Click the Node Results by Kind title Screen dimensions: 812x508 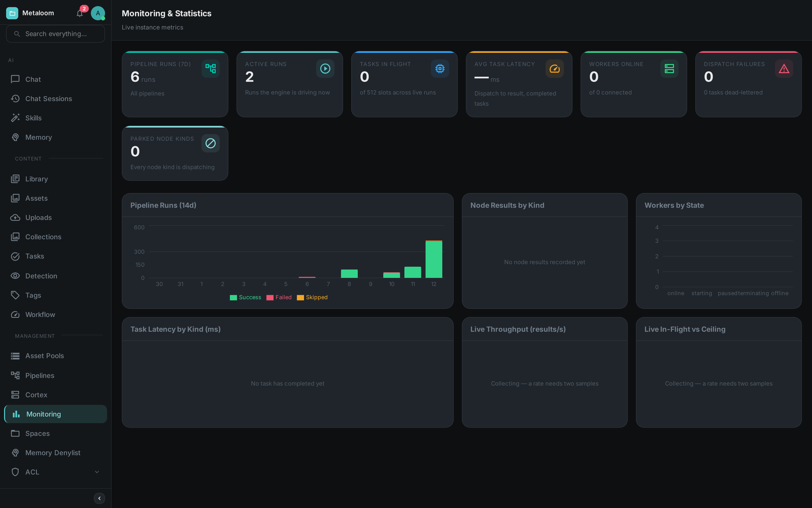(507, 205)
